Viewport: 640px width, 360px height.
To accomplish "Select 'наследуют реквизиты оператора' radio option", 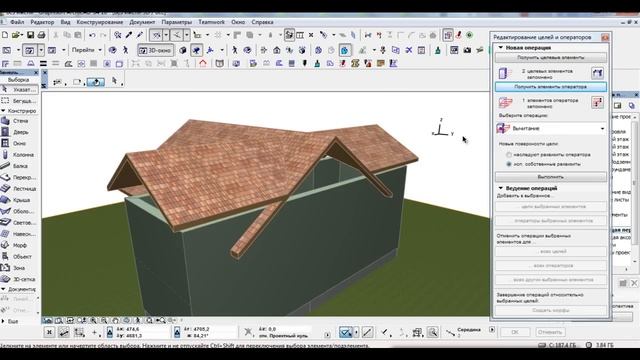I will point(509,155).
